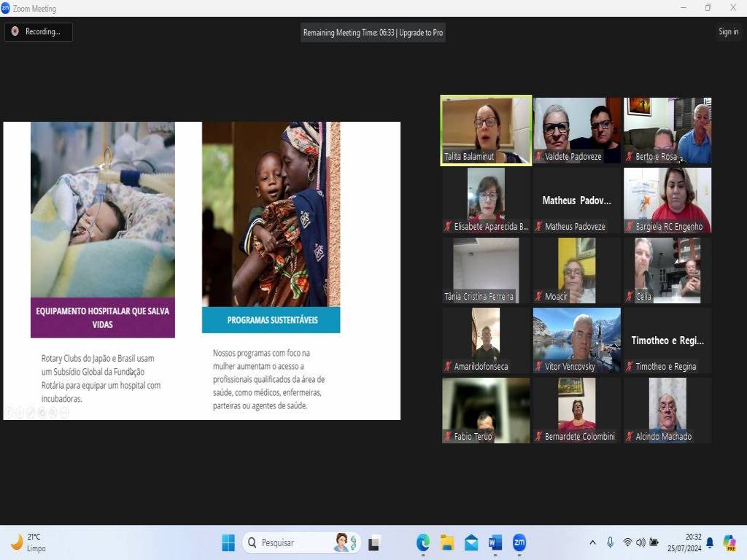Click the Upgrade to Pro link
Image resolution: width=747 pixels, height=560 pixels.
(421, 32)
